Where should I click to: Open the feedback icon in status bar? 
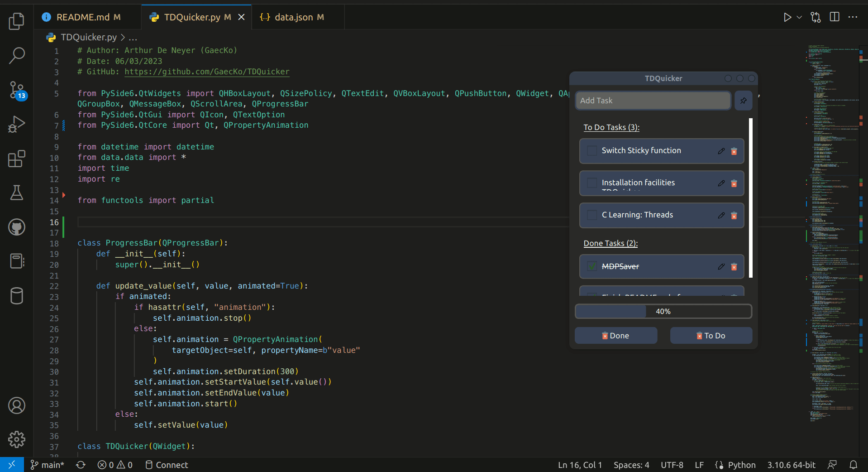[832, 465]
